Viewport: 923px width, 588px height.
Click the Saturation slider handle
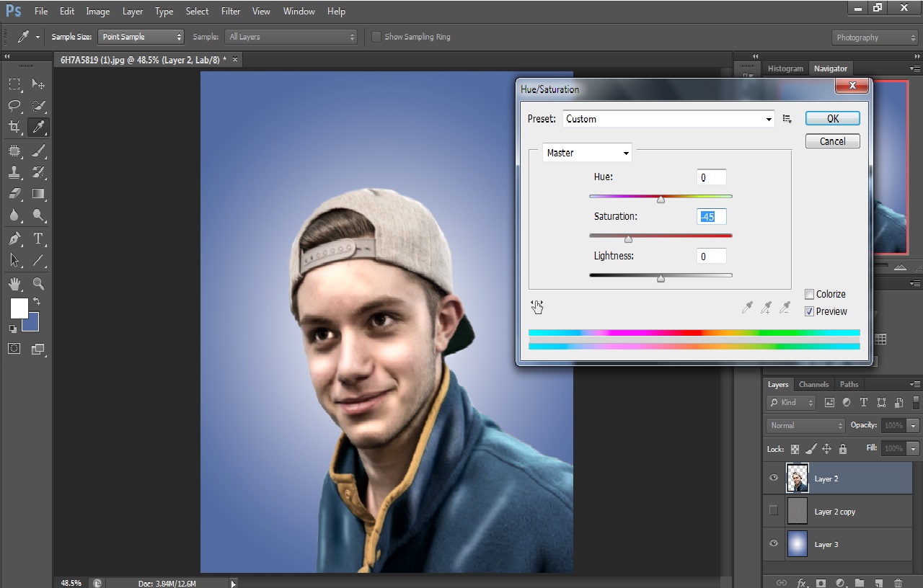pyautogui.click(x=628, y=239)
